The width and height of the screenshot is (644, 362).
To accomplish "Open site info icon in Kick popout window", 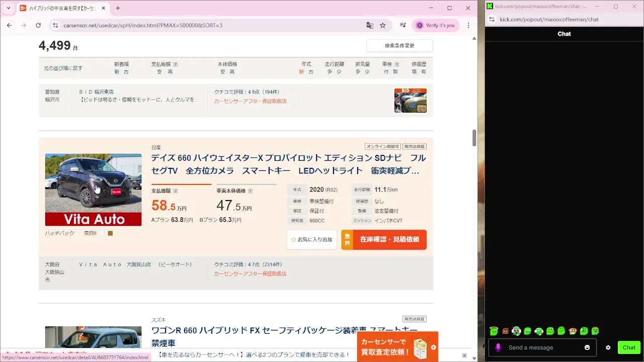I will tap(492, 19).
